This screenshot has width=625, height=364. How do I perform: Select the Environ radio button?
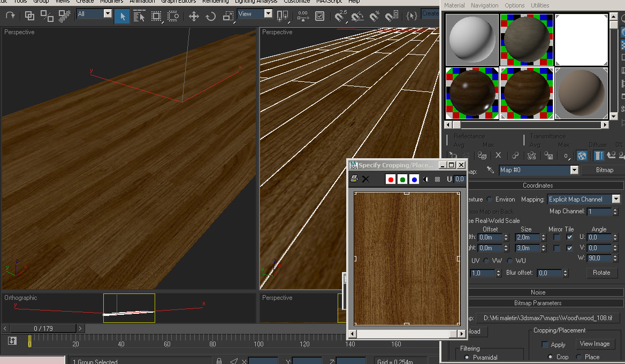[490, 199]
